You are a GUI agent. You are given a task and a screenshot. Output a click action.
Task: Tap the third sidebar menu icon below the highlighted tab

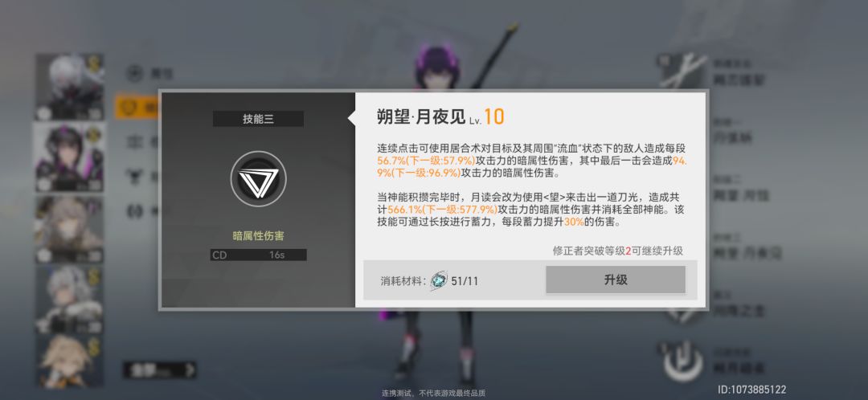coord(134,141)
